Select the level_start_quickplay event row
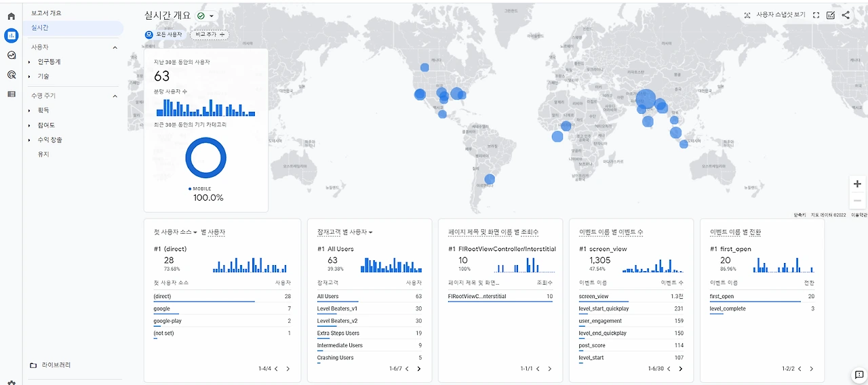Screen dimensions: 868x385 point(631,308)
